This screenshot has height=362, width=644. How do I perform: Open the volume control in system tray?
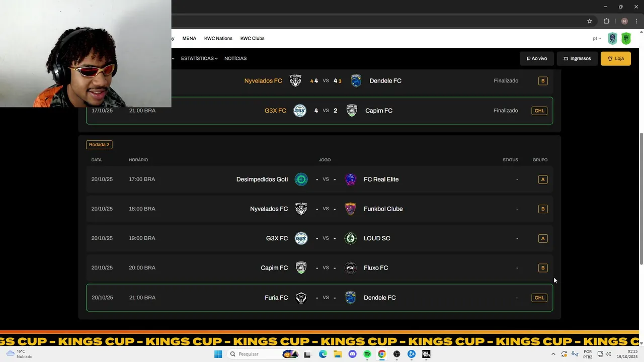(608, 354)
